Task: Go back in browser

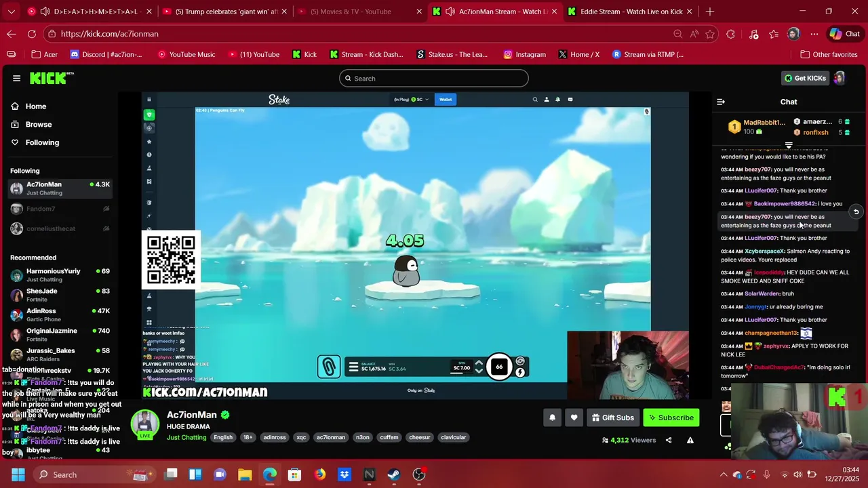Action: tap(12, 34)
